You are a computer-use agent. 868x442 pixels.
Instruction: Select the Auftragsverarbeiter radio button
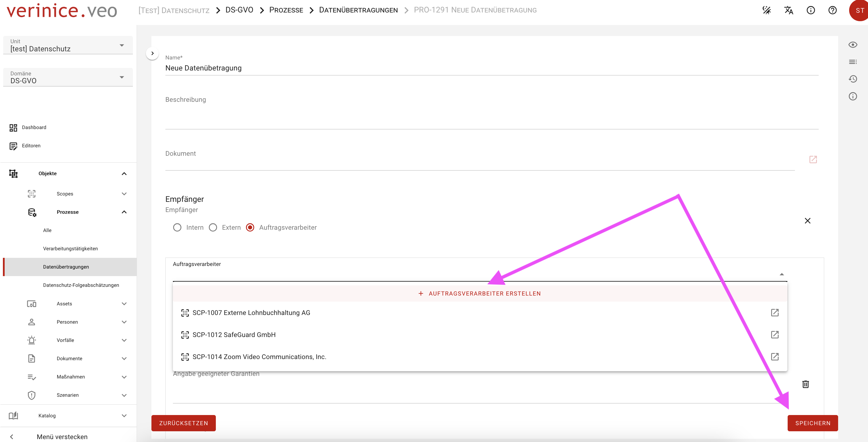[x=250, y=227]
